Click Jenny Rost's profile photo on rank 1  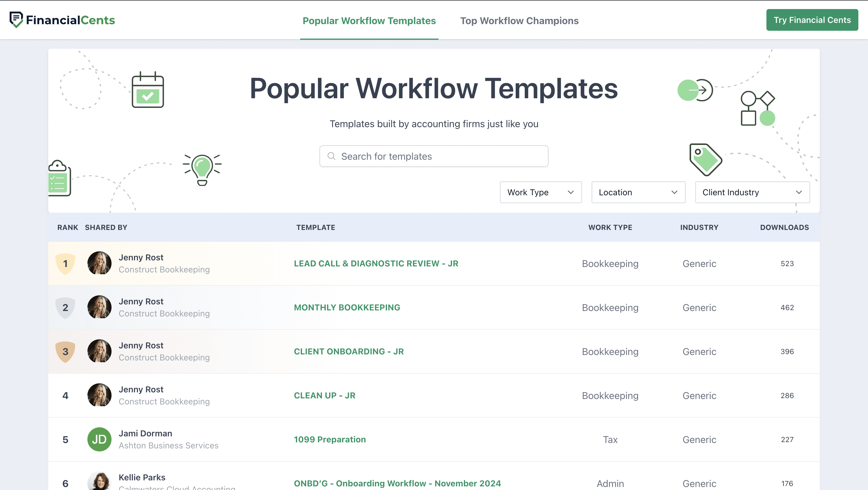coord(99,263)
